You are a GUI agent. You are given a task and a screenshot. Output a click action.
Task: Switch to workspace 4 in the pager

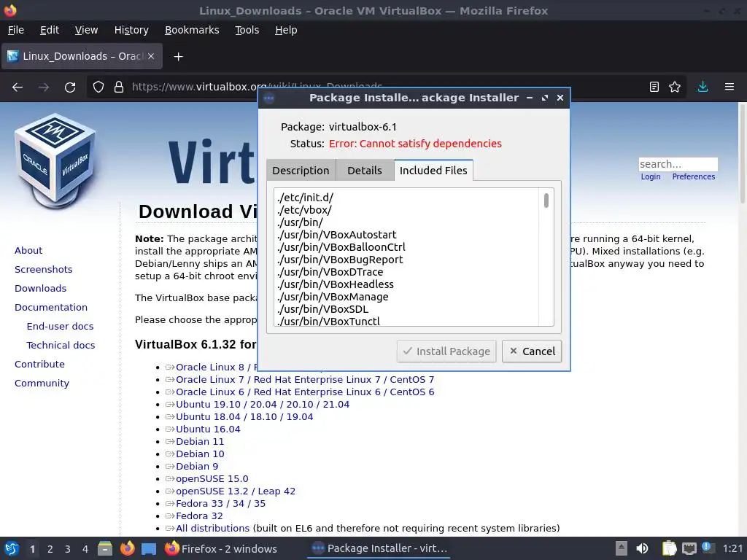tap(85, 549)
